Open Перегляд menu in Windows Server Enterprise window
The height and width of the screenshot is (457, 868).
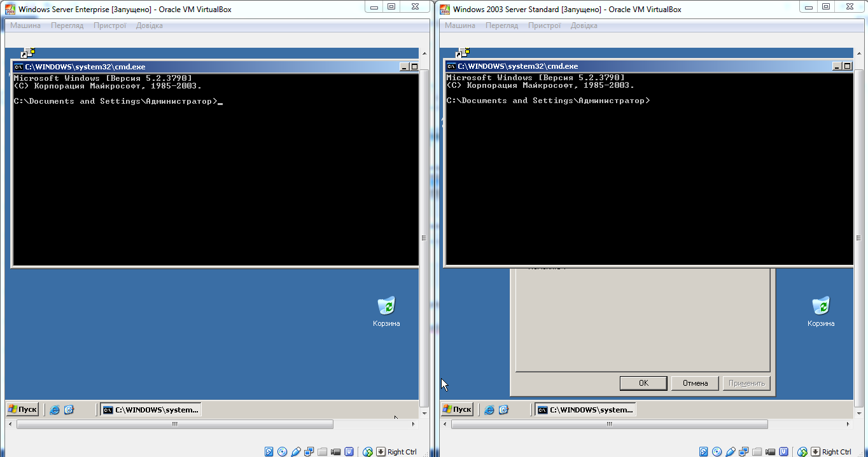click(67, 25)
